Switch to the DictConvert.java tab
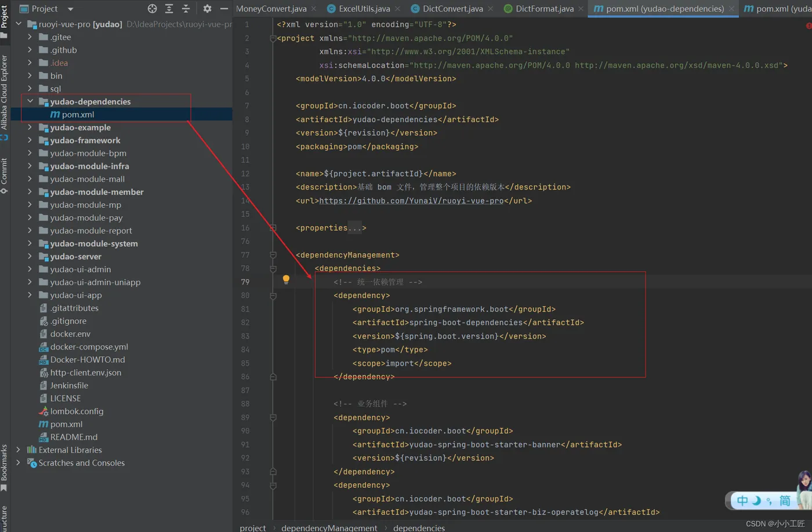 [x=452, y=9]
